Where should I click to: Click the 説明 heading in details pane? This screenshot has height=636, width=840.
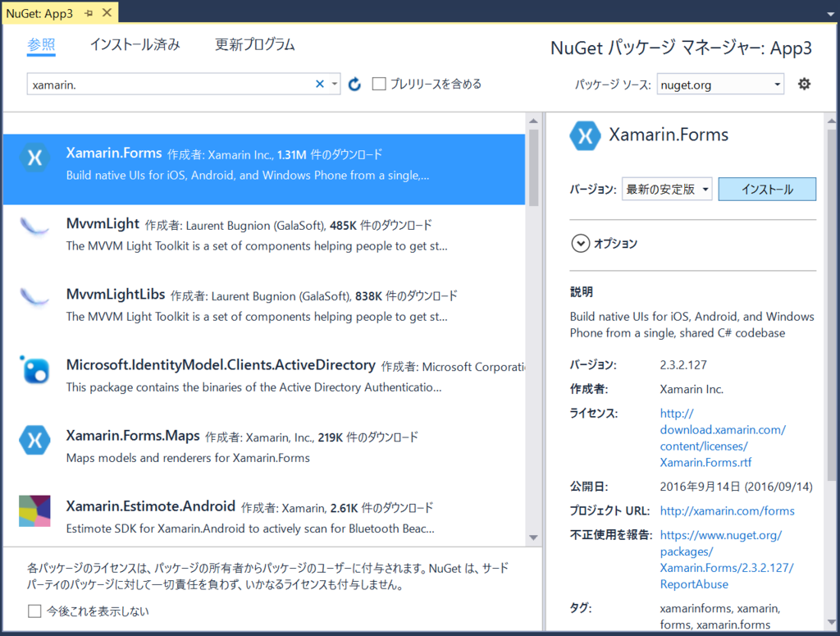point(582,292)
